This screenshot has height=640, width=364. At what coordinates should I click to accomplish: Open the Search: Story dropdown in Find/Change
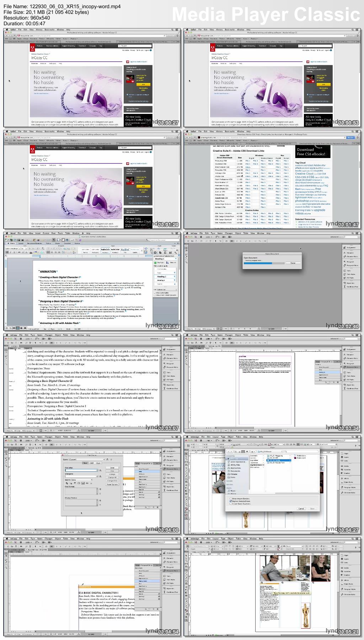82,480
